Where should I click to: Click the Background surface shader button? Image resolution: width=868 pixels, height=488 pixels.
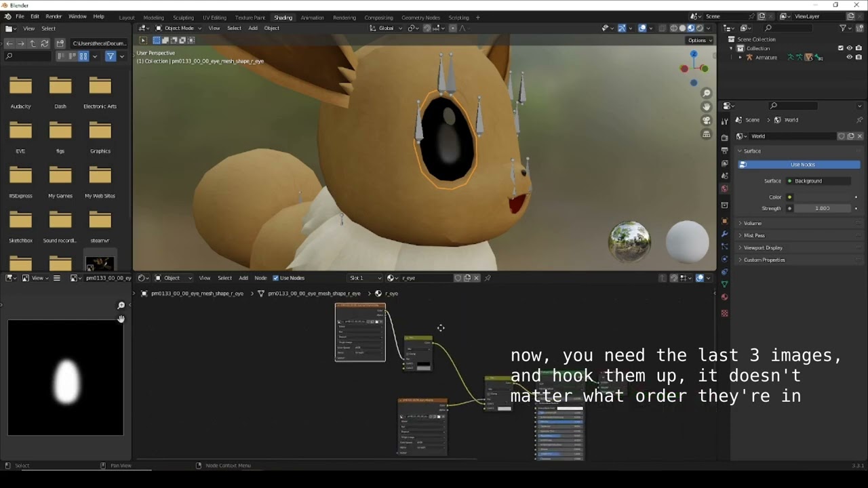point(818,181)
